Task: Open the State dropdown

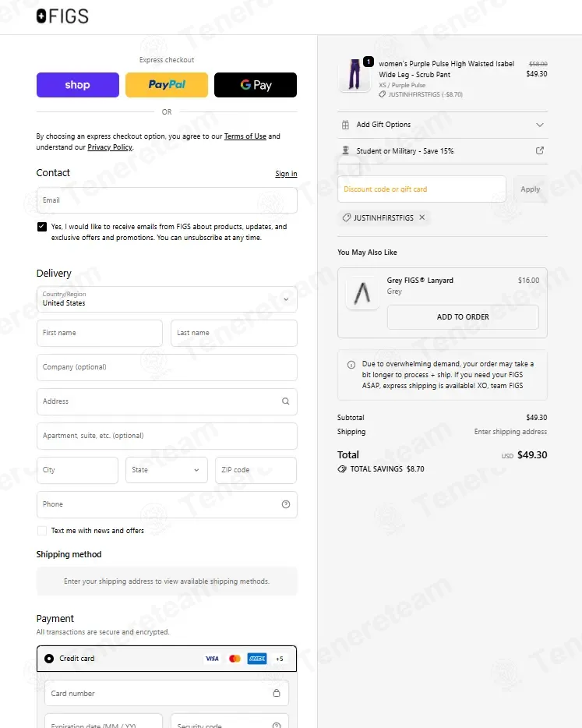Action: pyautogui.click(x=167, y=470)
